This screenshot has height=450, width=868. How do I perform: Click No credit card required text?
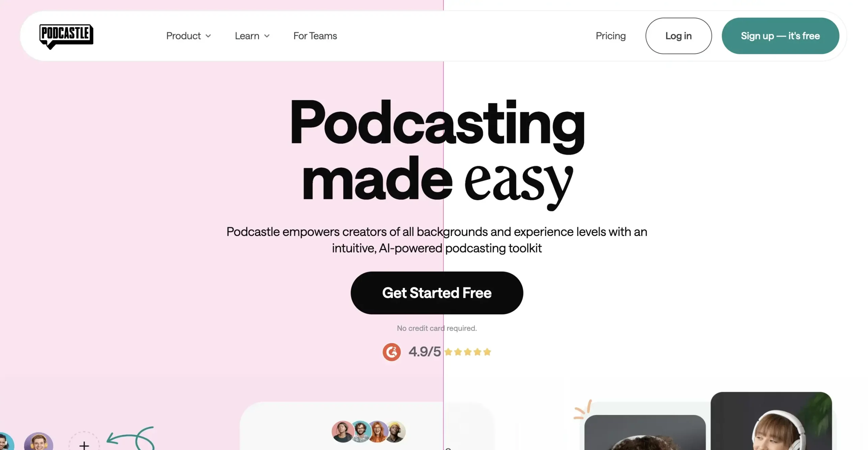click(437, 328)
